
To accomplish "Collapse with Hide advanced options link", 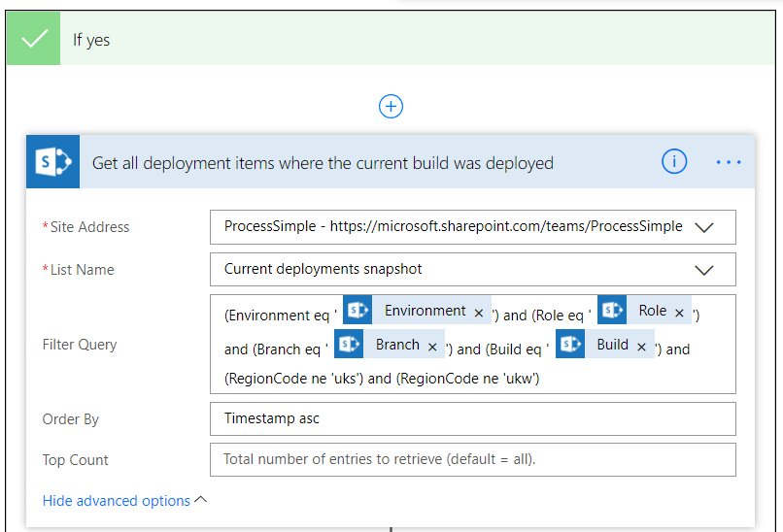I will [x=124, y=501].
